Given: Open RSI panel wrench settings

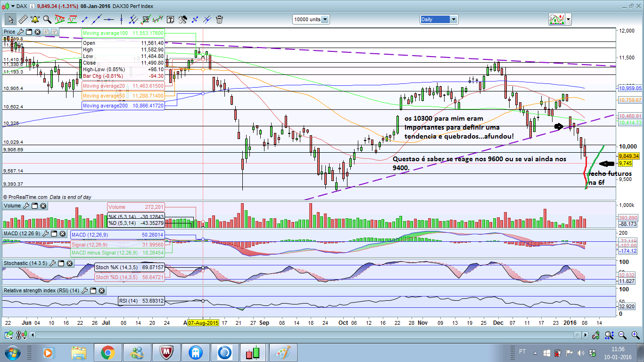Looking at the screenshot, I should (84, 291).
